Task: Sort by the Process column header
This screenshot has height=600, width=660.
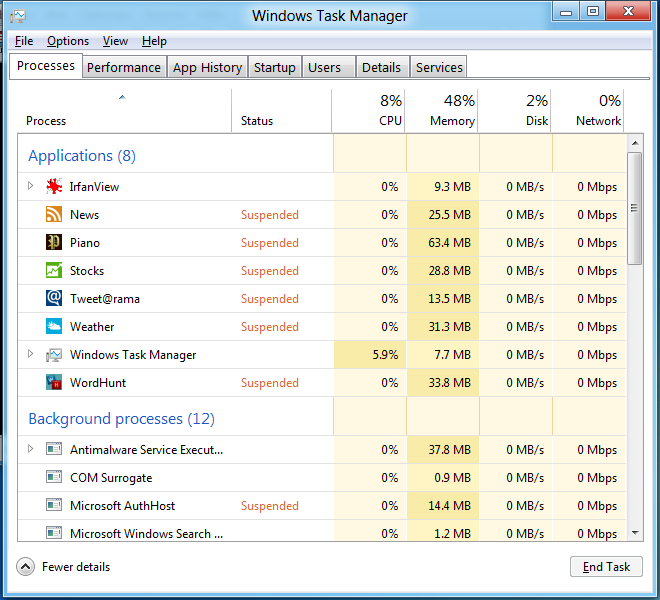Action: pos(124,111)
